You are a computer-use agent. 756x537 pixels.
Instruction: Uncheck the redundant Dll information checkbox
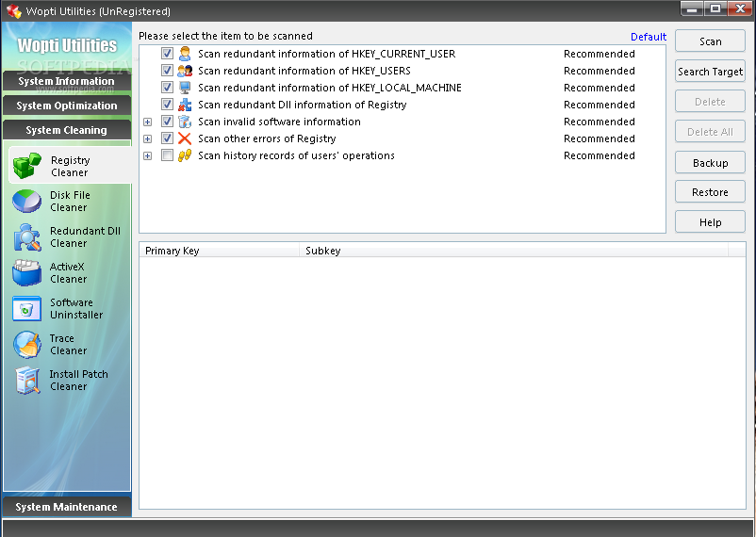pos(167,105)
